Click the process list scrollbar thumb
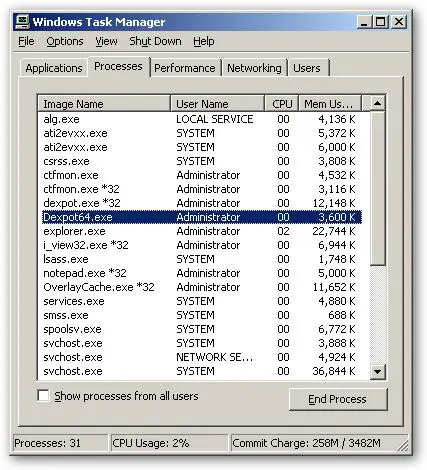The image size is (427, 470). tap(377, 189)
